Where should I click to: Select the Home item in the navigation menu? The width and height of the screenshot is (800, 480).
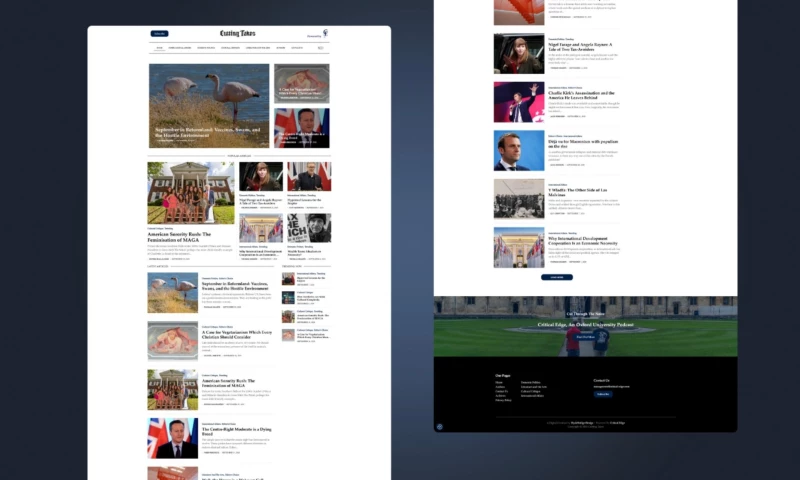[x=159, y=47]
